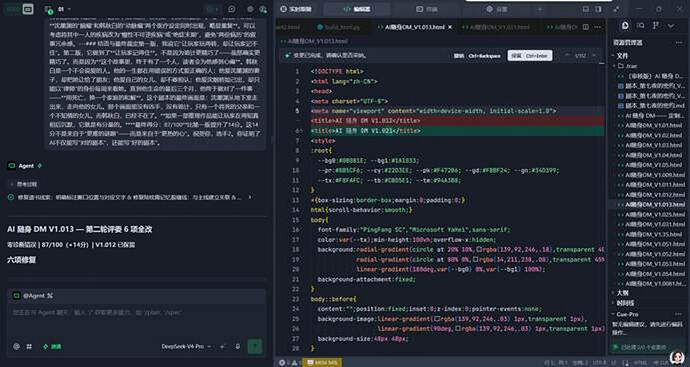Open the DeepSeek-V4 Pro model dropdown
This screenshot has width=690, height=367.
click(186, 346)
